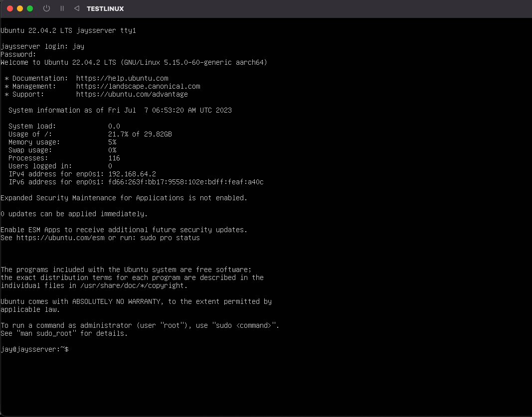Click the IPv4 address 192.168.64.2
Screen dimensions: 532x417
tap(132, 174)
